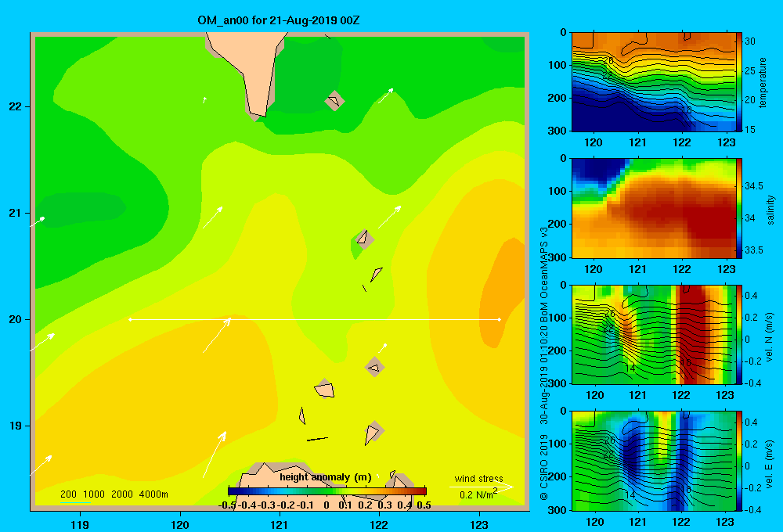Open the eastward velocity section panel
Image resolution: width=783 pixels, height=532 pixels.
coord(653,461)
